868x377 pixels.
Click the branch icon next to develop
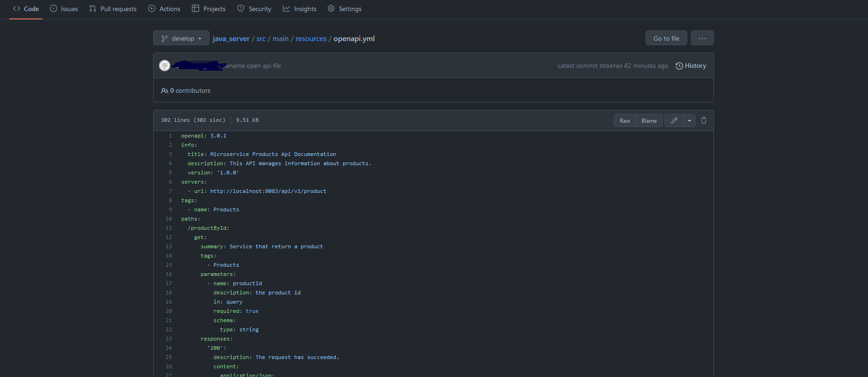coord(165,38)
